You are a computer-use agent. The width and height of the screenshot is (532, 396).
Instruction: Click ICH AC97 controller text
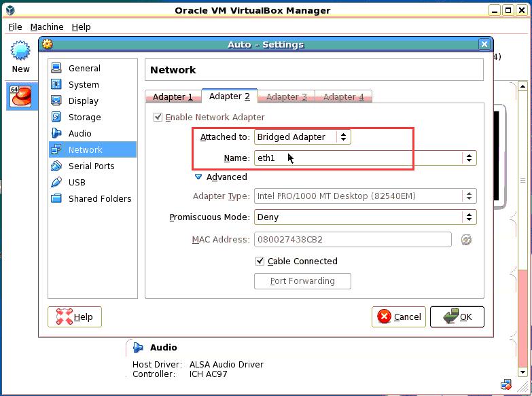tap(208, 374)
